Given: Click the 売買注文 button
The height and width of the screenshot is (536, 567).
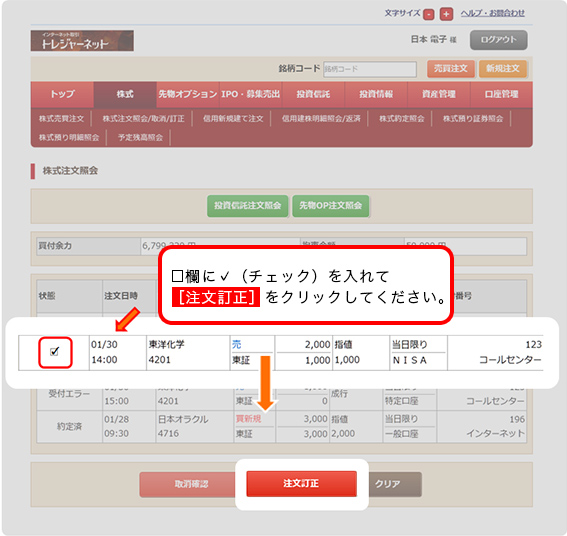Looking at the screenshot, I should point(451,69).
